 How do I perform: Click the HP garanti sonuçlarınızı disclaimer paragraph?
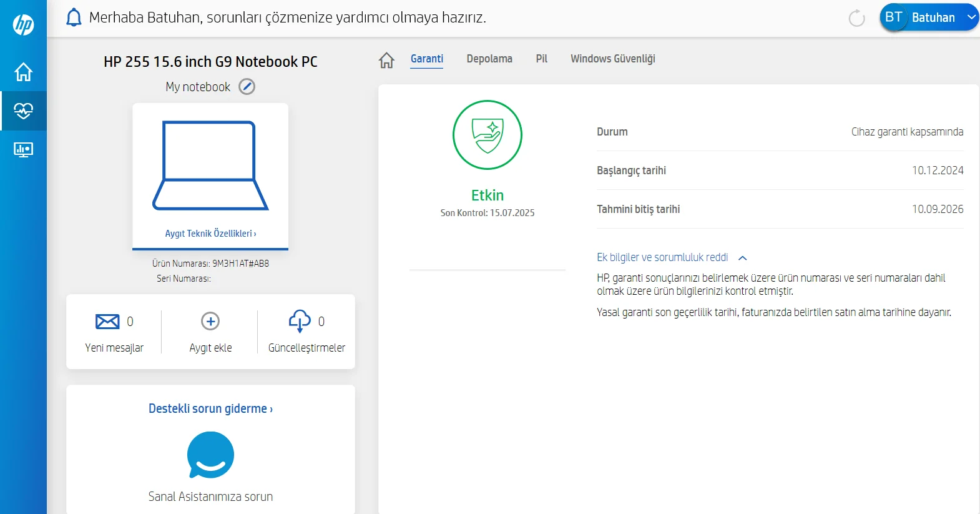pos(771,284)
